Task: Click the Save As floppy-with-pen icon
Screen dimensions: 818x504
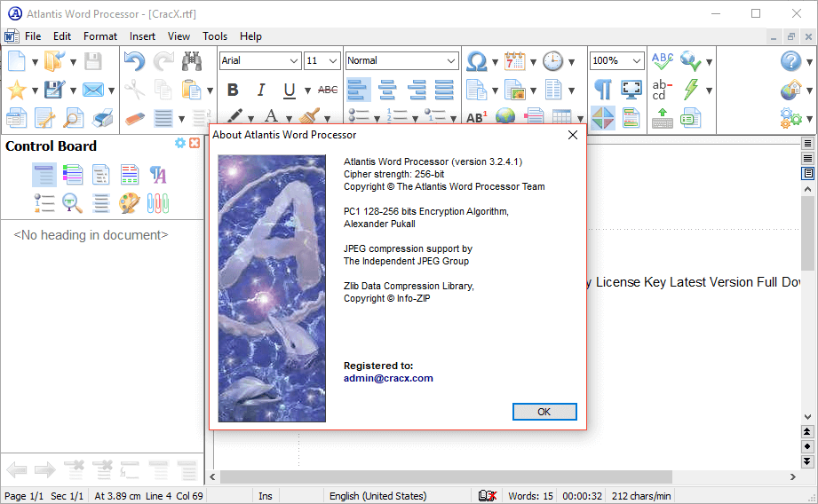Action: (55, 90)
